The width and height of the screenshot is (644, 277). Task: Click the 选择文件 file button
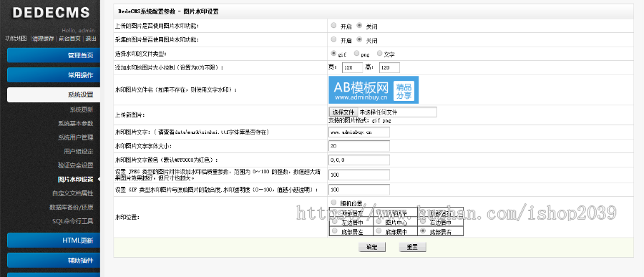[x=343, y=112]
